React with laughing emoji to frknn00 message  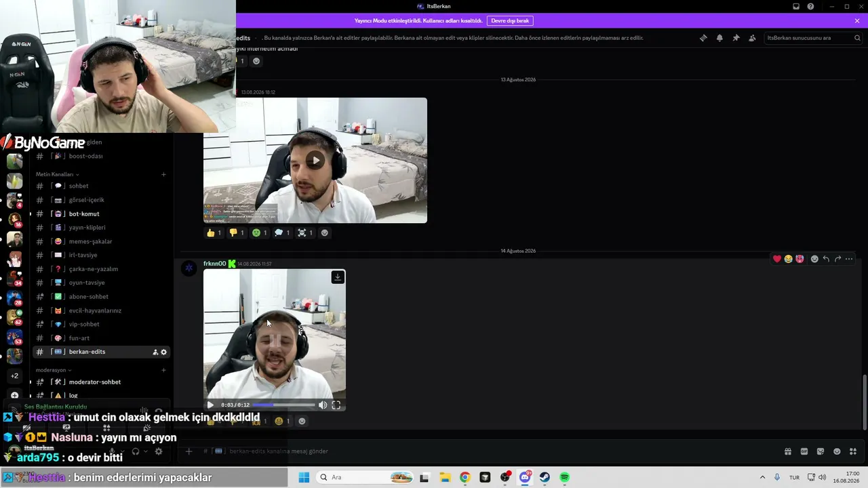[789, 259]
